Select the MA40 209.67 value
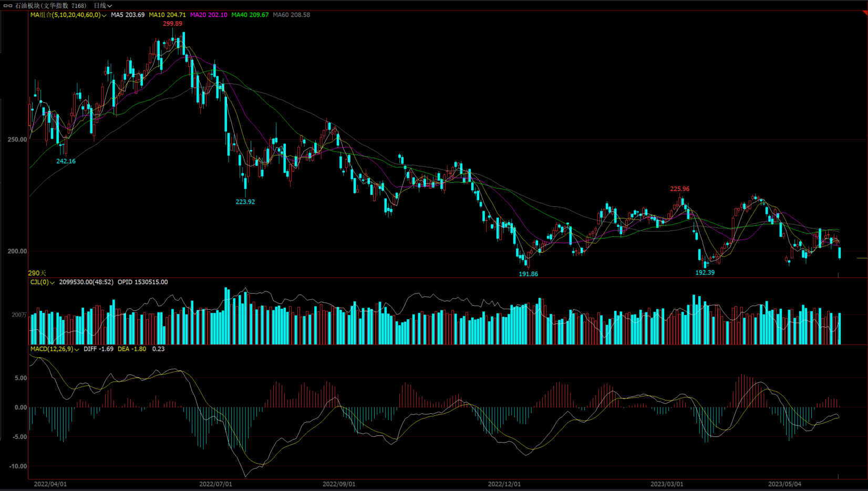This screenshot has height=491, width=868. (x=250, y=15)
